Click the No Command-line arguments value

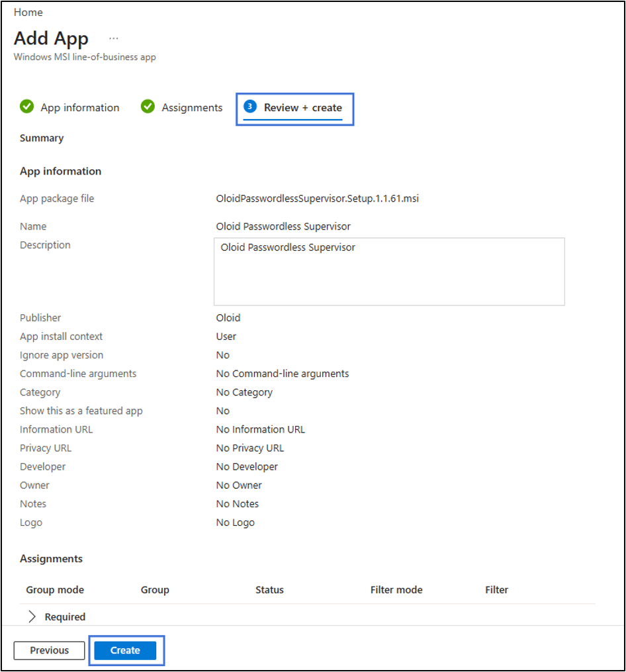pyautogui.click(x=282, y=374)
